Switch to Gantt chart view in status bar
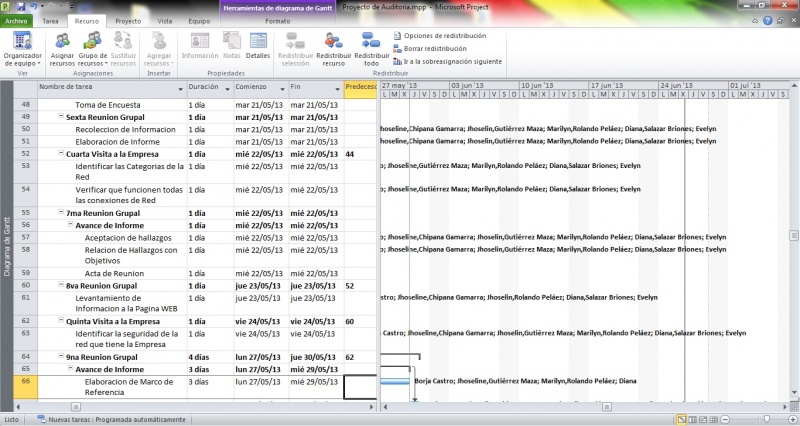Image resolution: width=800 pixels, height=426 pixels. [681, 419]
